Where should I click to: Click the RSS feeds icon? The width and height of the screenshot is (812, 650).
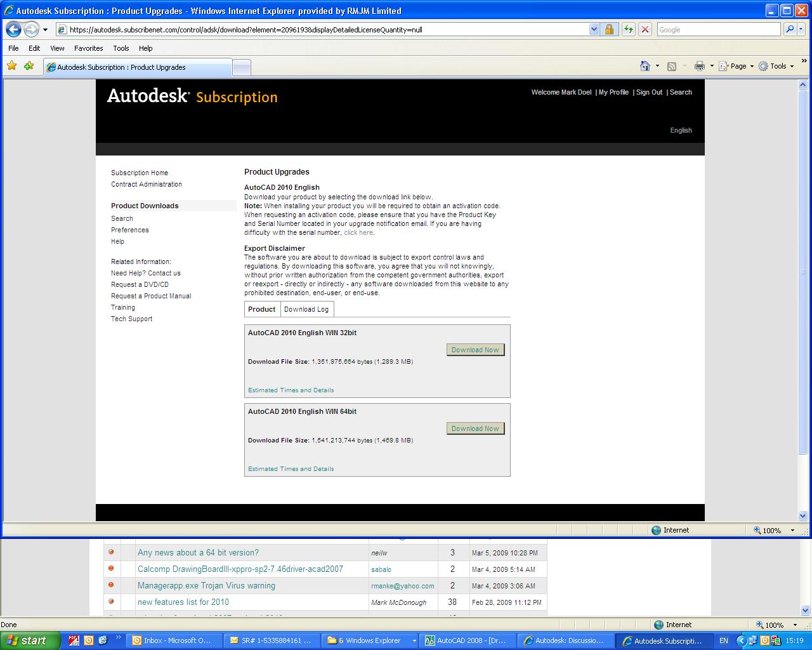[x=672, y=66]
